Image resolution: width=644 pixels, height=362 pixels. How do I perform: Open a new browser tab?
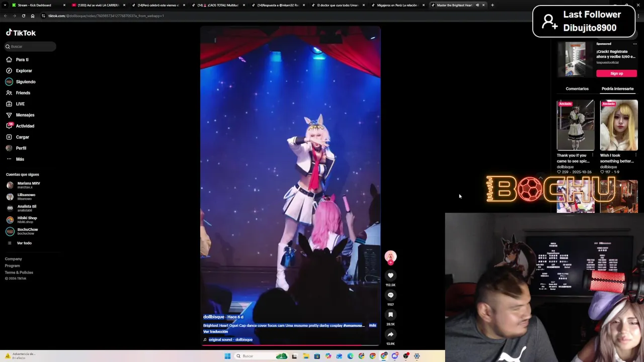coord(492,5)
